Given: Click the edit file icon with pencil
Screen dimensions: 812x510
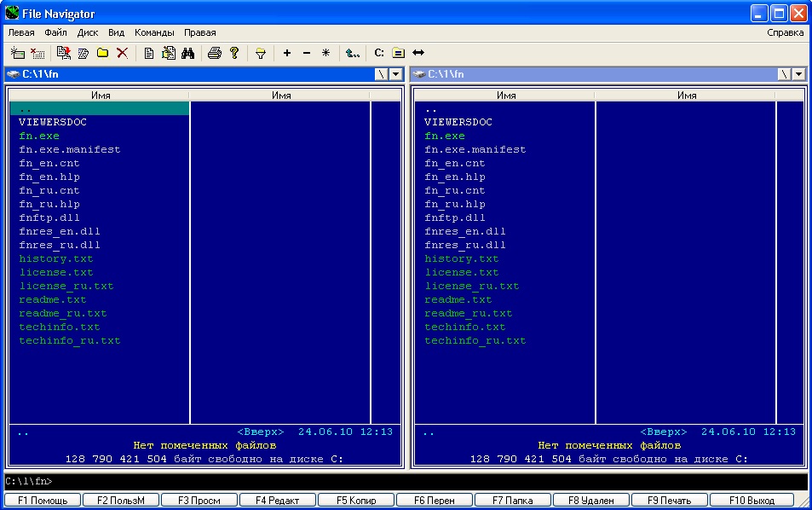Looking at the screenshot, I should click(x=169, y=53).
